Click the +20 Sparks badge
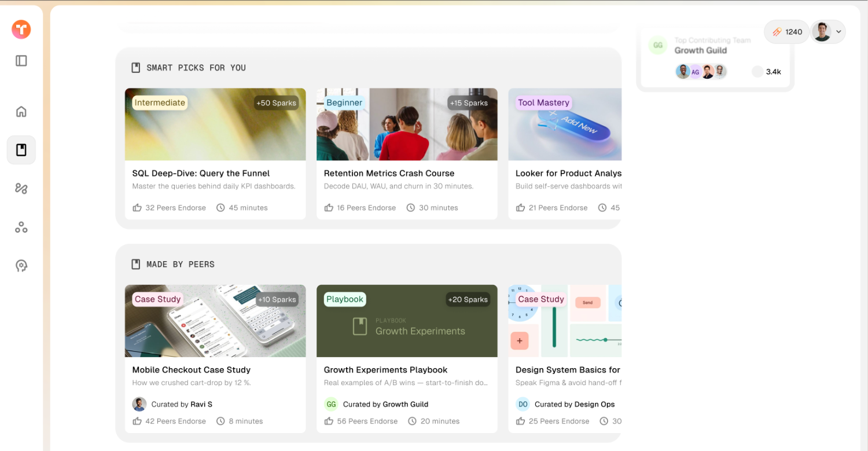This screenshot has height=451, width=868. (x=468, y=299)
